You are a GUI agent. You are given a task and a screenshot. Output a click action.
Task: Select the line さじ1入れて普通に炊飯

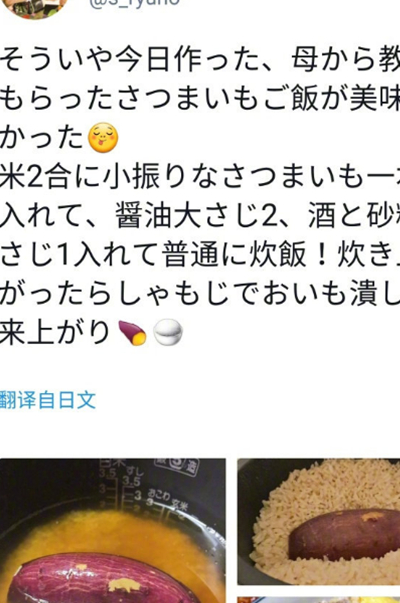(x=200, y=255)
